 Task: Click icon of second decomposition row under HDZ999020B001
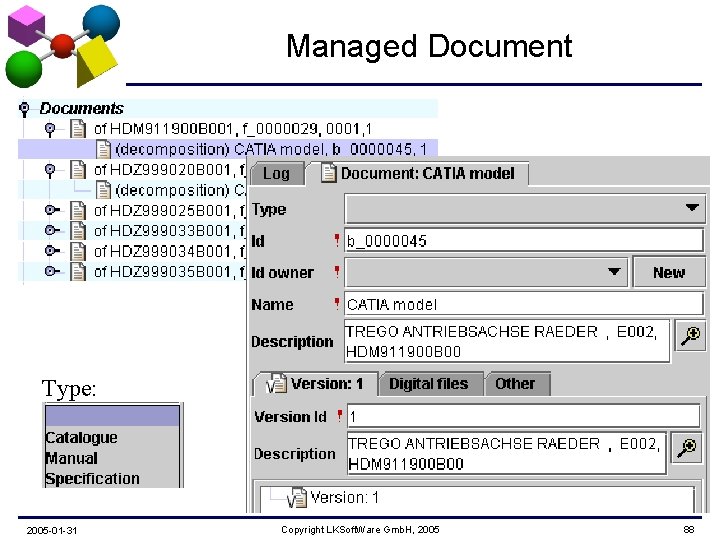pos(103,190)
